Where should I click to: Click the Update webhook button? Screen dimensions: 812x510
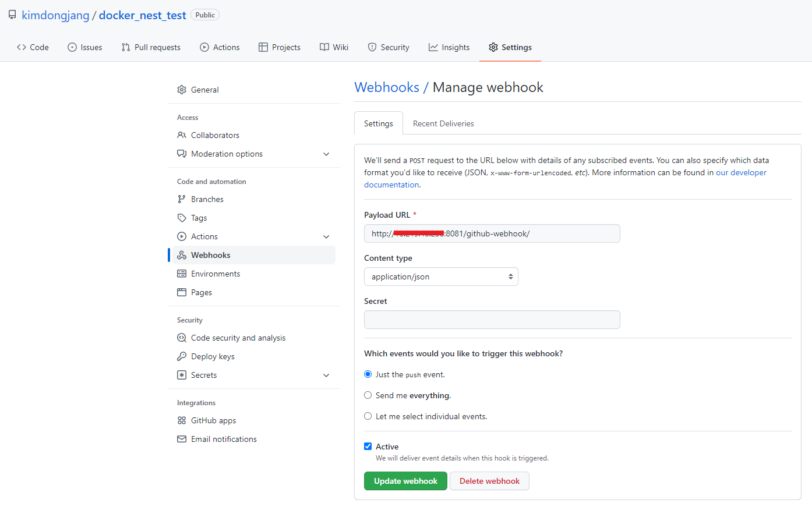pyautogui.click(x=405, y=481)
